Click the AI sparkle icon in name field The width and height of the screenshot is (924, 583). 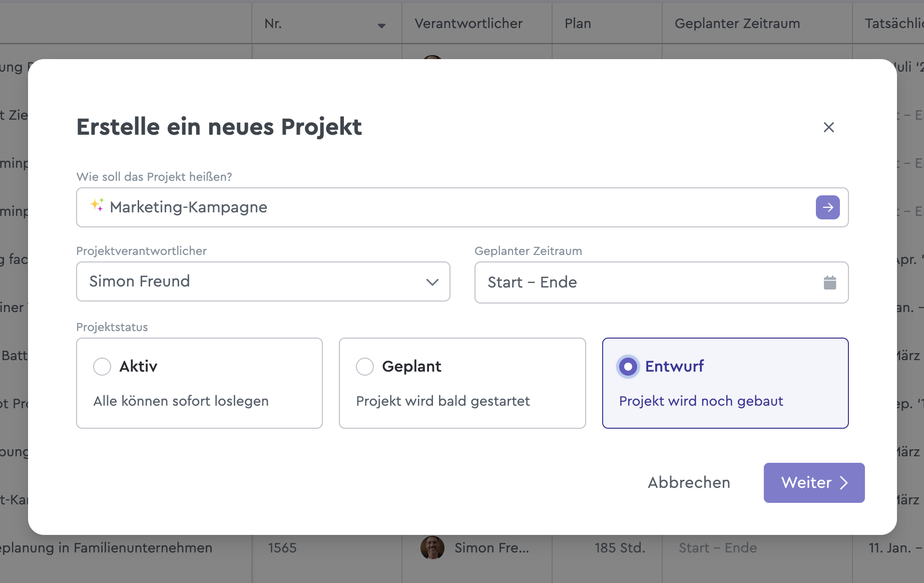(x=97, y=205)
